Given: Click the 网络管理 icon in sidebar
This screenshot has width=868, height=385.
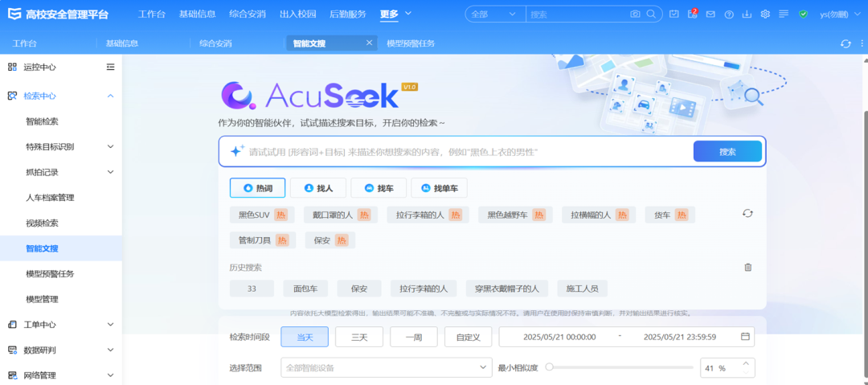Looking at the screenshot, I should (11, 375).
